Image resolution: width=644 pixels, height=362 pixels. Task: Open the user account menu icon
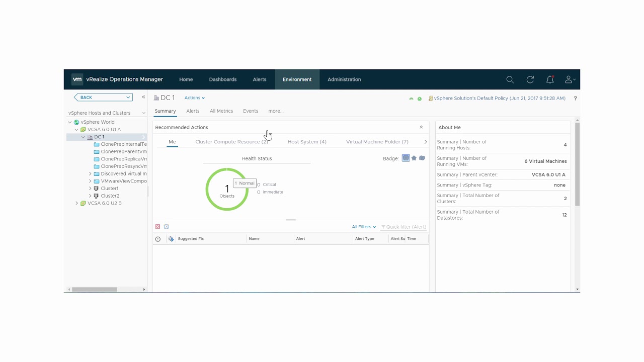(x=569, y=79)
